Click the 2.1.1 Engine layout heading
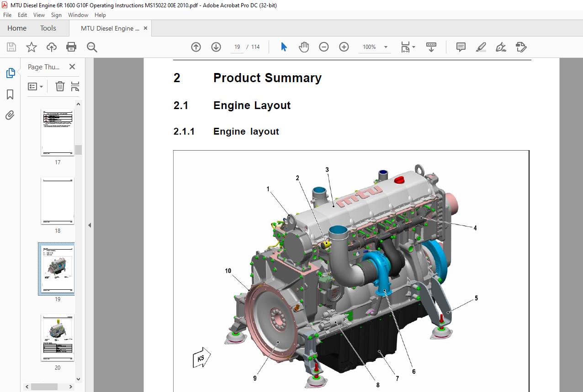Viewport: 583px width, 392px height. 246,131
